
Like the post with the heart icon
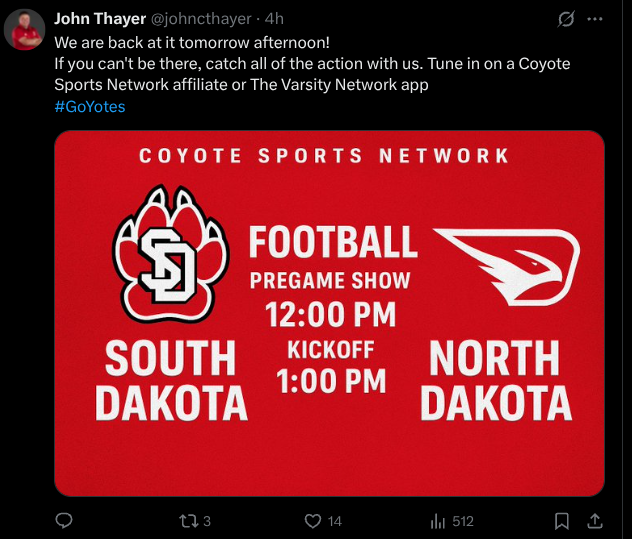tap(313, 521)
